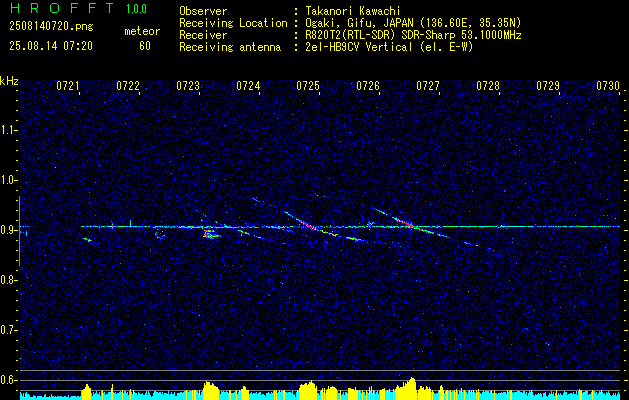Click the 0725 time marker

(x=308, y=86)
